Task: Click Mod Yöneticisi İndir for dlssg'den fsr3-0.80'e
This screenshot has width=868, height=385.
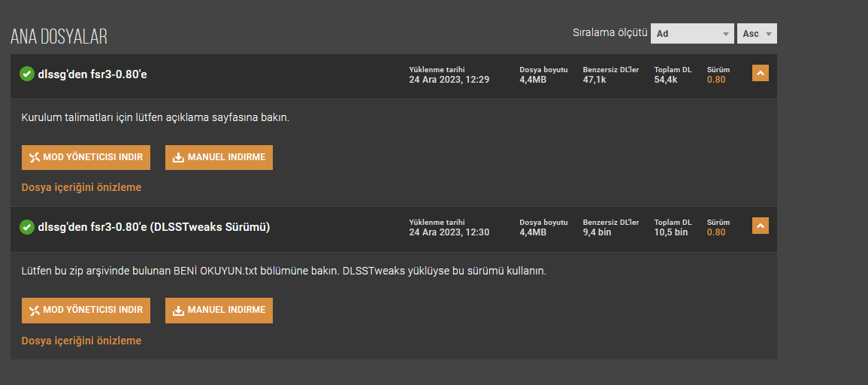Action: [86, 157]
